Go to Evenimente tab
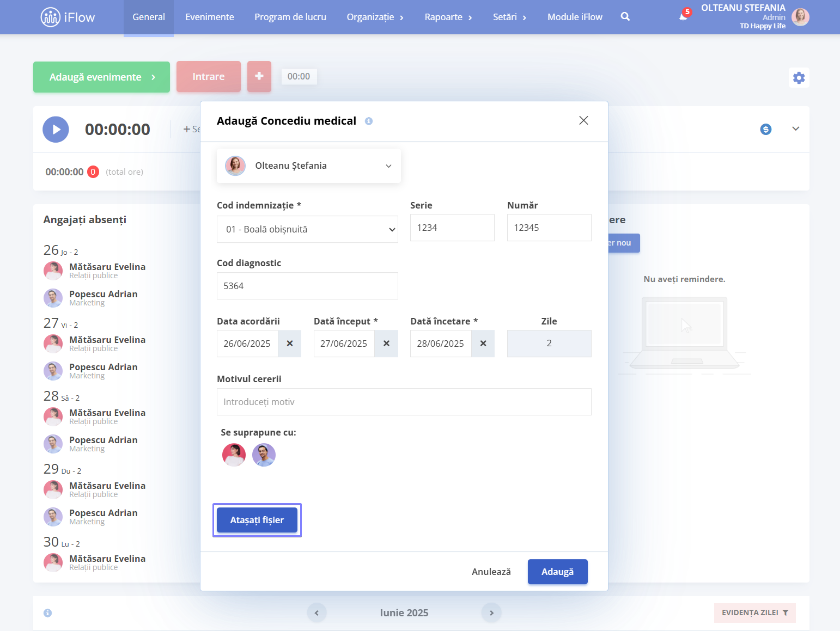The image size is (840, 631). (x=210, y=17)
